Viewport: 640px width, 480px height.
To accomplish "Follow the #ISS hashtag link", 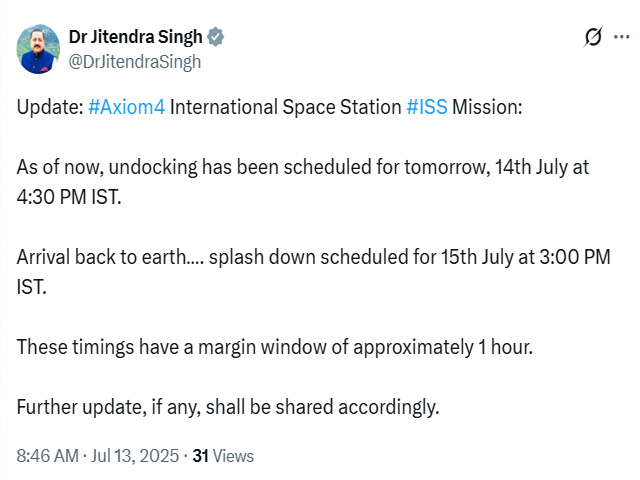I will (x=427, y=107).
